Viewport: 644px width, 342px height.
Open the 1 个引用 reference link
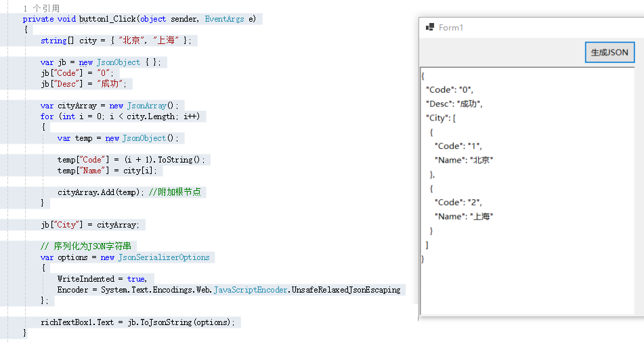(41, 8)
